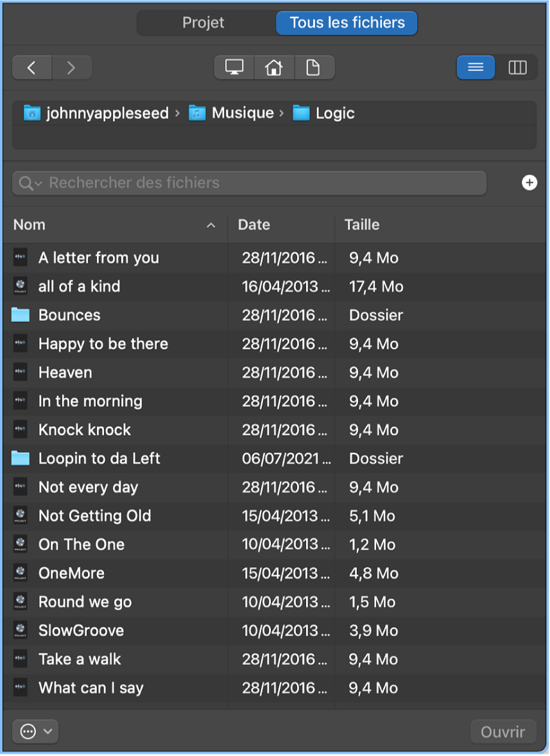550x756 pixels.
Task: Click the Project document icon button
Action: pyautogui.click(x=313, y=67)
